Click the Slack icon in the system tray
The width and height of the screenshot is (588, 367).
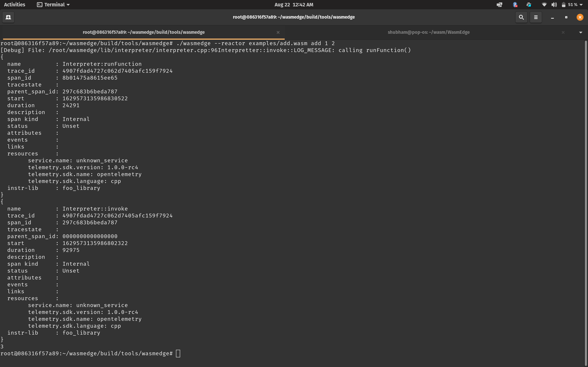tap(529, 4)
